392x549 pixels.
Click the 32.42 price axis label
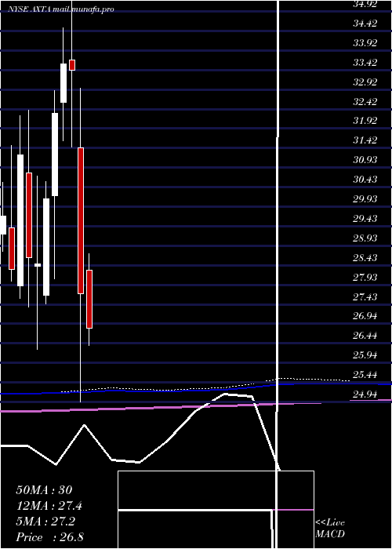[x=365, y=102]
